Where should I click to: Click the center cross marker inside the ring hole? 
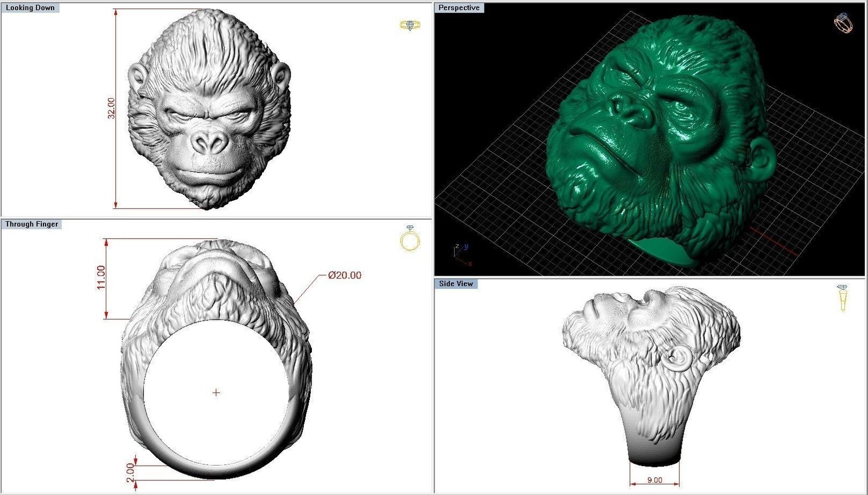pyautogui.click(x=216, y=392)
